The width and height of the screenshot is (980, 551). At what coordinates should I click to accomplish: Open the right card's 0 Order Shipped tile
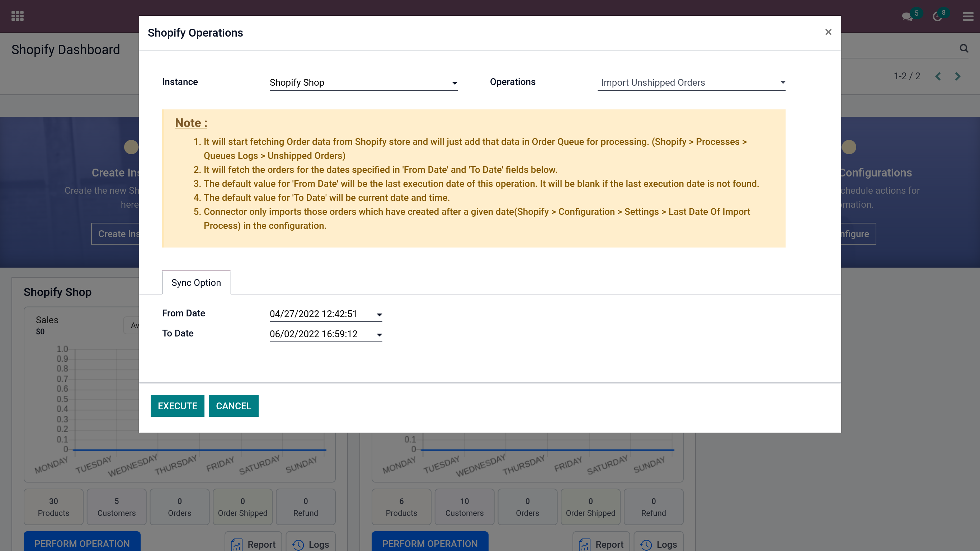(590, 507)
